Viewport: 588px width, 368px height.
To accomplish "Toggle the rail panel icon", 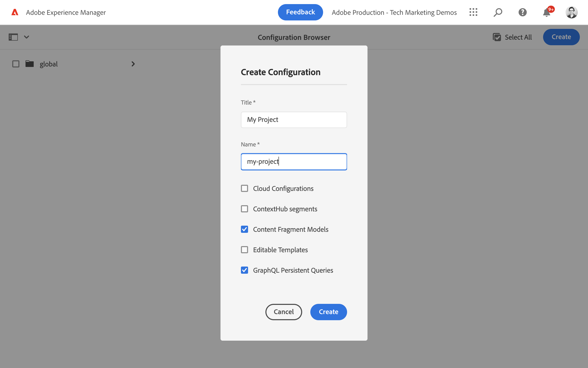I will (13, 37).
